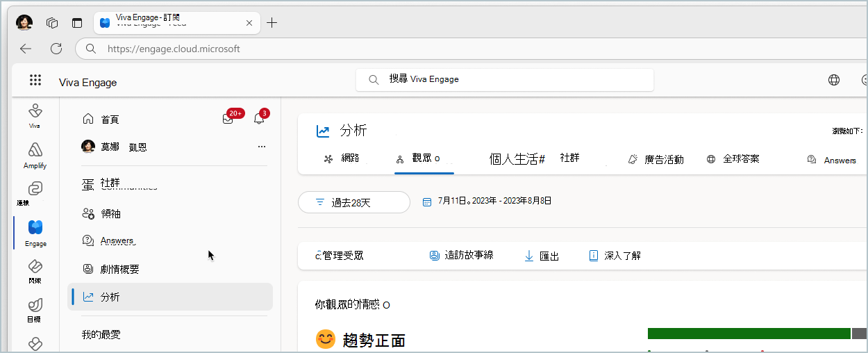Open the 連線 app in left rail
868x353 pixels.
tap(35, 193)
